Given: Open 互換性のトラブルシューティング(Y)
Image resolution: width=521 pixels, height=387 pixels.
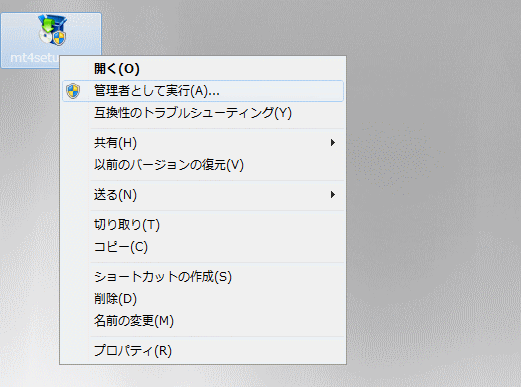Looking at the screenshot, I should pyautogui.click(x=203, y=113).
